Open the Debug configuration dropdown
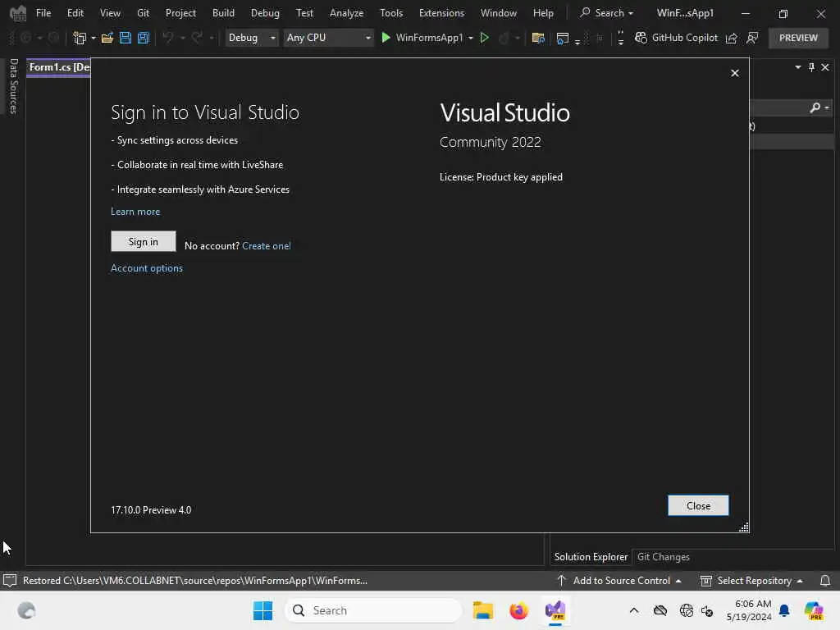The image size is (840, 630). pos(251,38)
